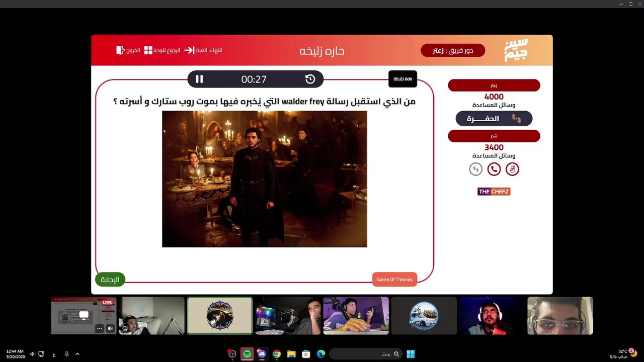Select the LIVE screen share thumbnail
Screen dimensions: 644x362
pos(84,316)
